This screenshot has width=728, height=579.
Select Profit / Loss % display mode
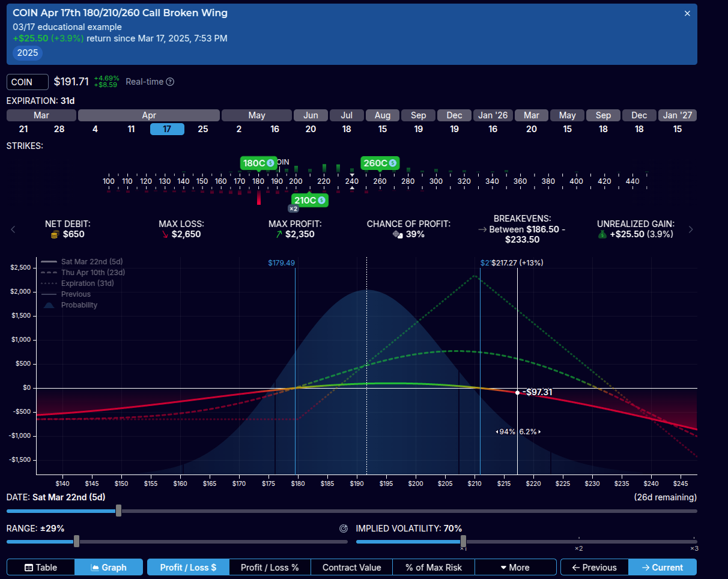[270, 567]
